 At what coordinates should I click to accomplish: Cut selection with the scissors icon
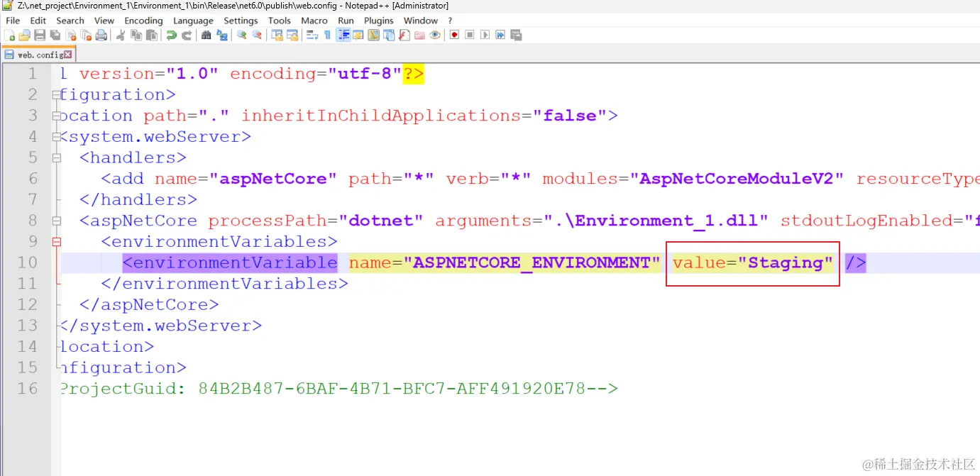[121, 35]
